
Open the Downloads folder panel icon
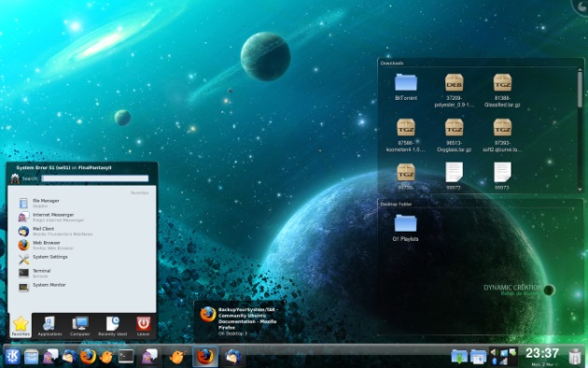pos(459,357)
